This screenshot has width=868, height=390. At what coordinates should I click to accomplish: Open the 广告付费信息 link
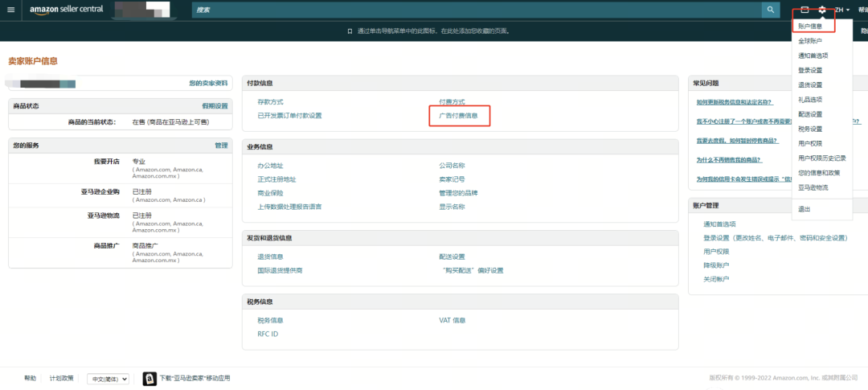458,115
